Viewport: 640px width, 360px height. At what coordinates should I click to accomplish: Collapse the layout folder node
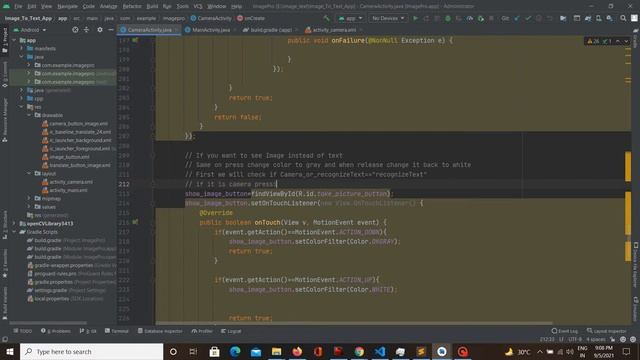coord(29,173)
